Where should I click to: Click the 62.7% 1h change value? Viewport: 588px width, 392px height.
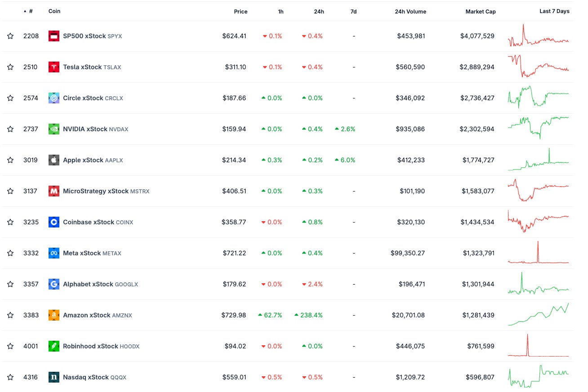click(270, 315)
